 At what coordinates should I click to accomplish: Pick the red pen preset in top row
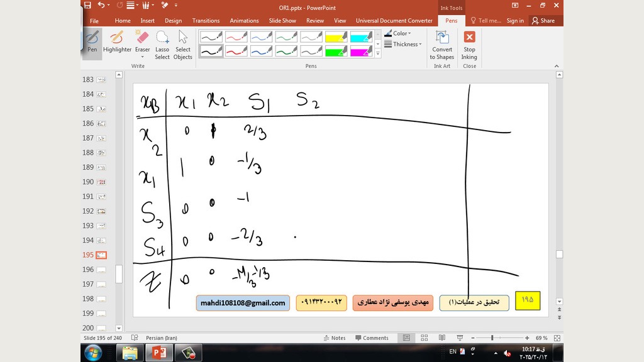[236, 38]
